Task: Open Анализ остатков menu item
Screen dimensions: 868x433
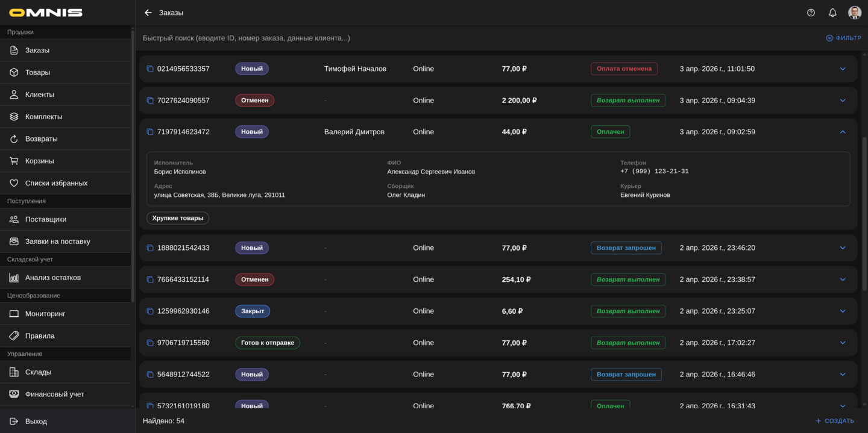Action: (52, 278)
